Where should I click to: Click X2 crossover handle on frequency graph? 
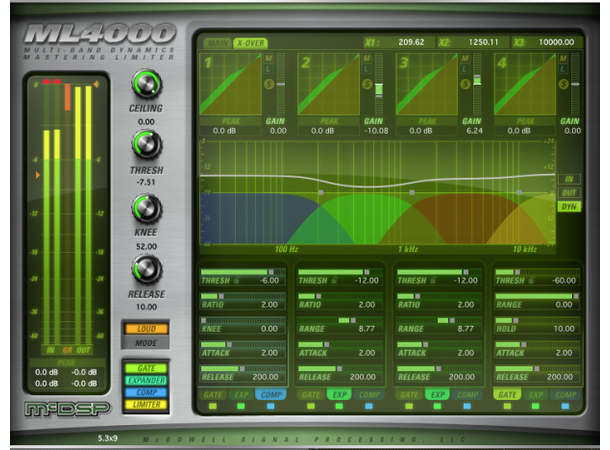click(x=412, y=192)
